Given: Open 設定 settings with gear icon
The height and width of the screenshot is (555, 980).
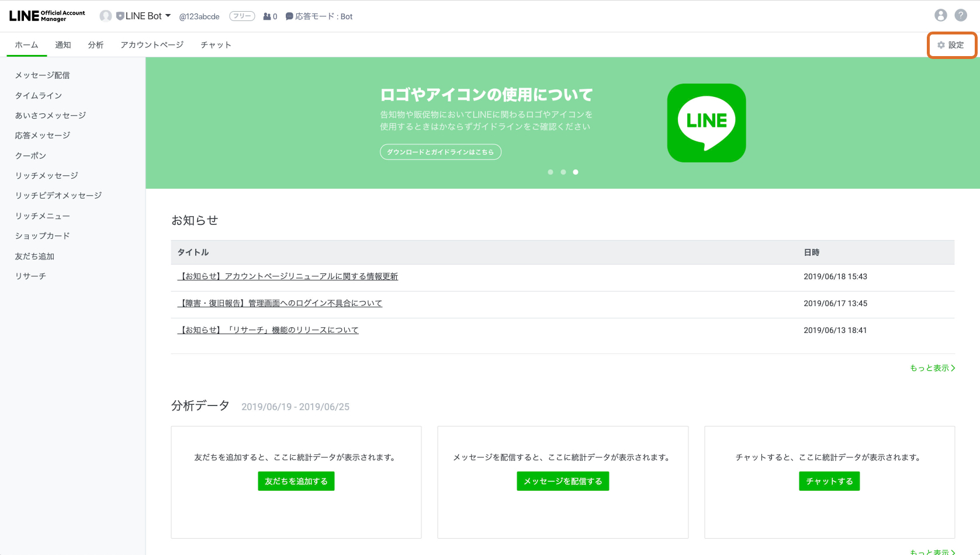Looking at the screenshot, I should tap(951, 45).
